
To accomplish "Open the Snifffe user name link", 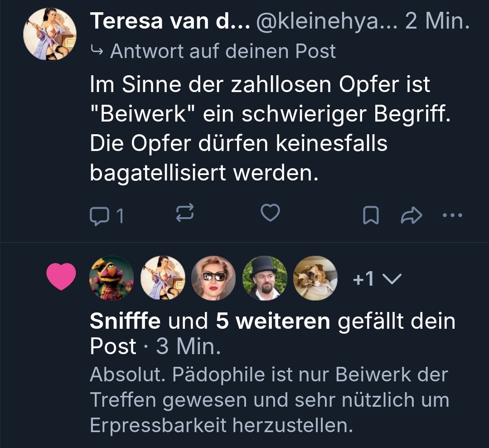I will pos(125,321).
